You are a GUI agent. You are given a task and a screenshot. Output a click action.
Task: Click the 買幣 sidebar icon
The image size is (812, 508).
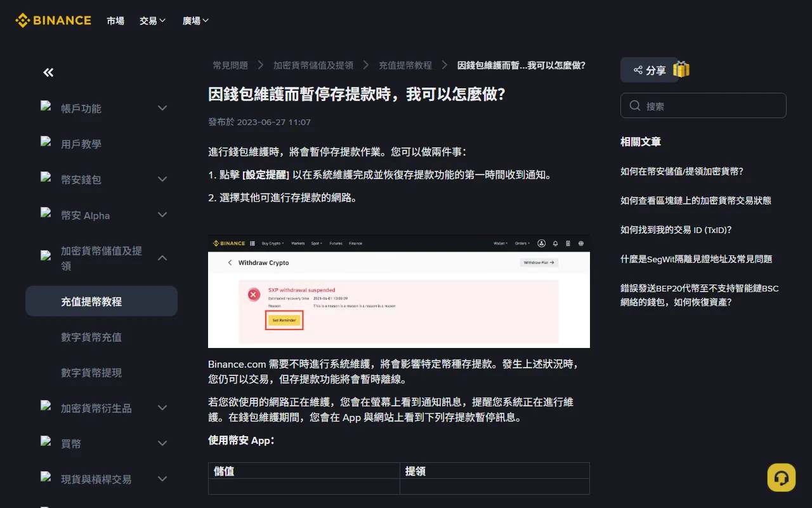coord(46,441)
